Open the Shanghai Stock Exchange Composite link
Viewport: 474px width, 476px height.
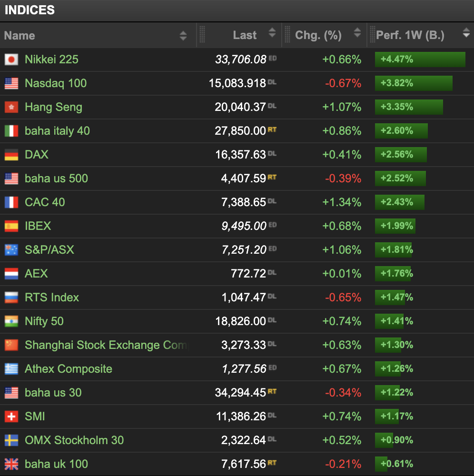coord(106,345)
